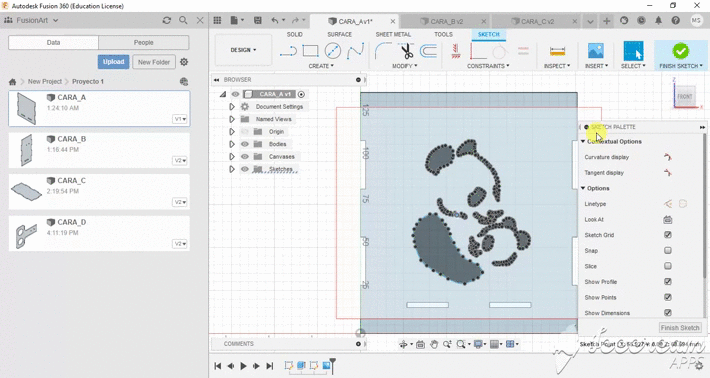Switch to the SOLID ribbon tab
The width and height of the screenshot is (710, 378).
click(x=294, y=34)
